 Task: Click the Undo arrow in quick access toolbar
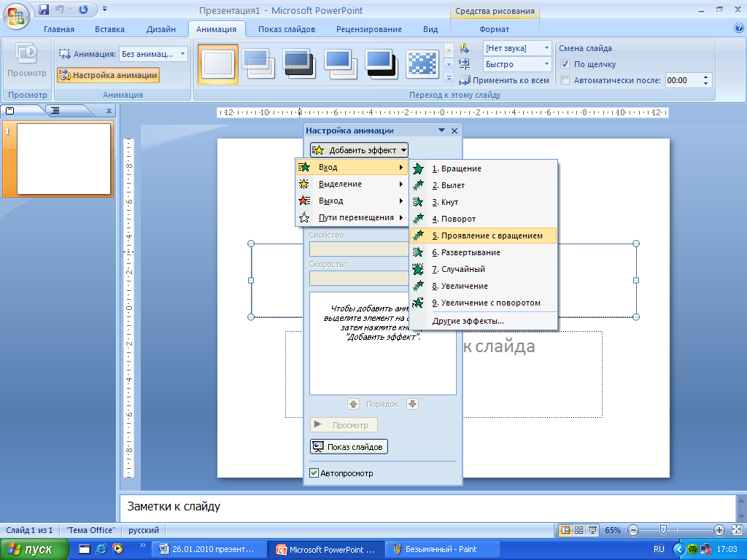(60, 9)
